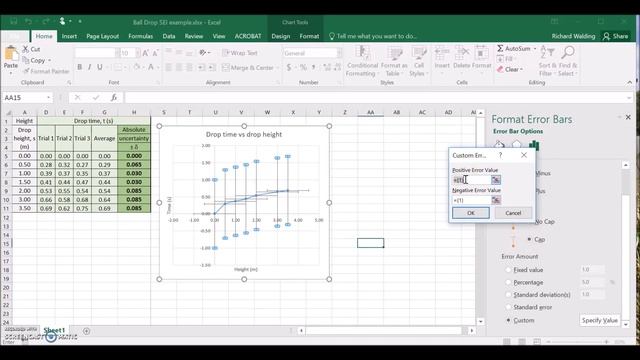Open Format as Table gallery
The height and width of the screenshot is (360, 640).
click(394, 61)
